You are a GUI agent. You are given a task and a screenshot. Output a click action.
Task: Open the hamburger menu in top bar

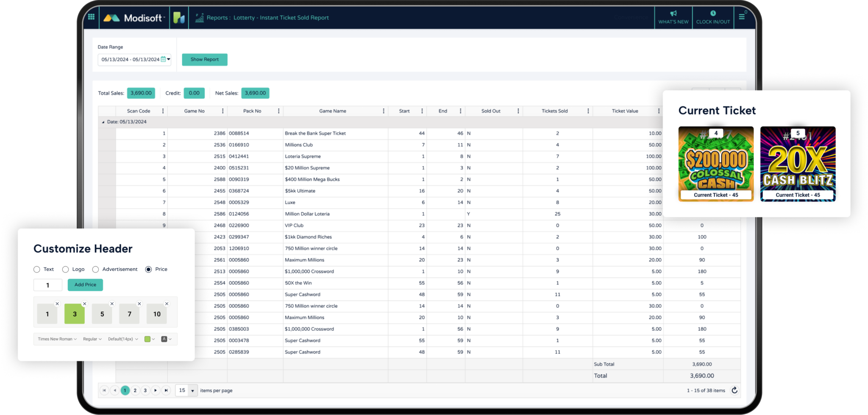click(742, 17)
